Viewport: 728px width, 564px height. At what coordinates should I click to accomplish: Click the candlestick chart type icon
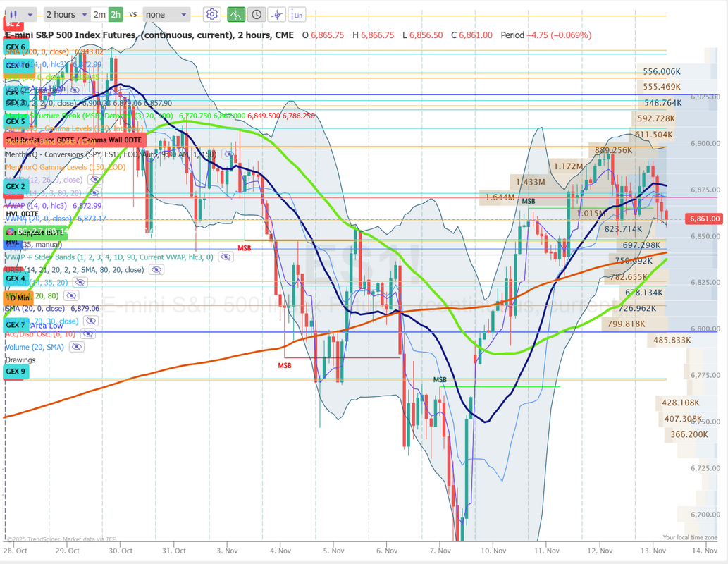click(x=12, y=14)
